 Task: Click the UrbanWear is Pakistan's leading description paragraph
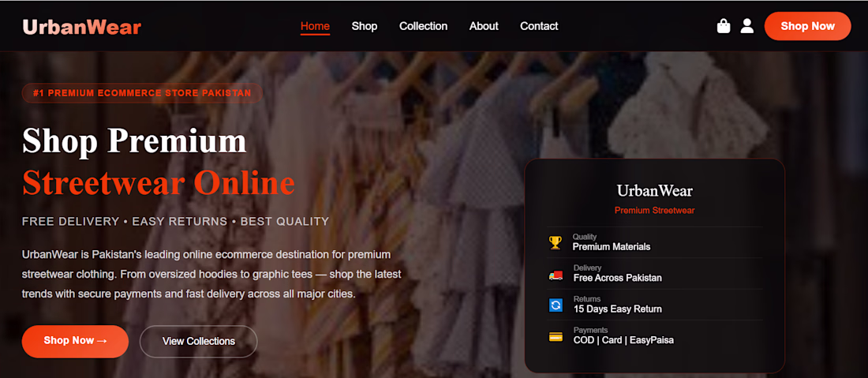(211, 275)
